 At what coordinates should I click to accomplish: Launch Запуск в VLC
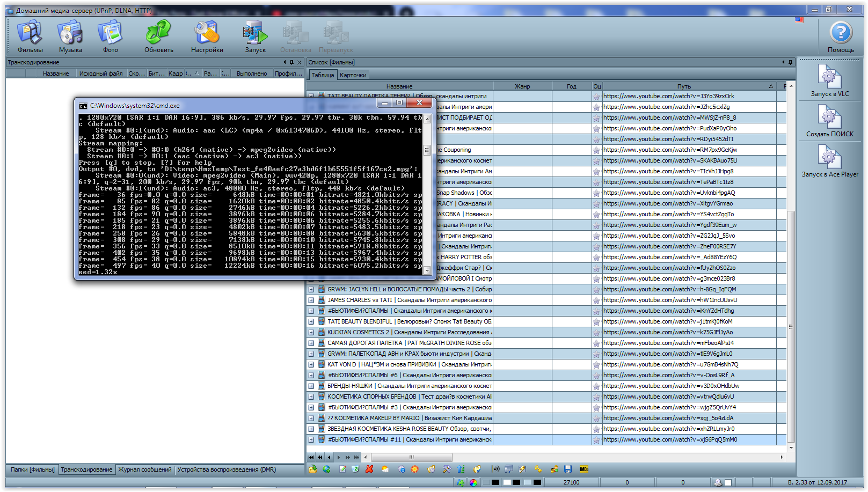[829, 81]
